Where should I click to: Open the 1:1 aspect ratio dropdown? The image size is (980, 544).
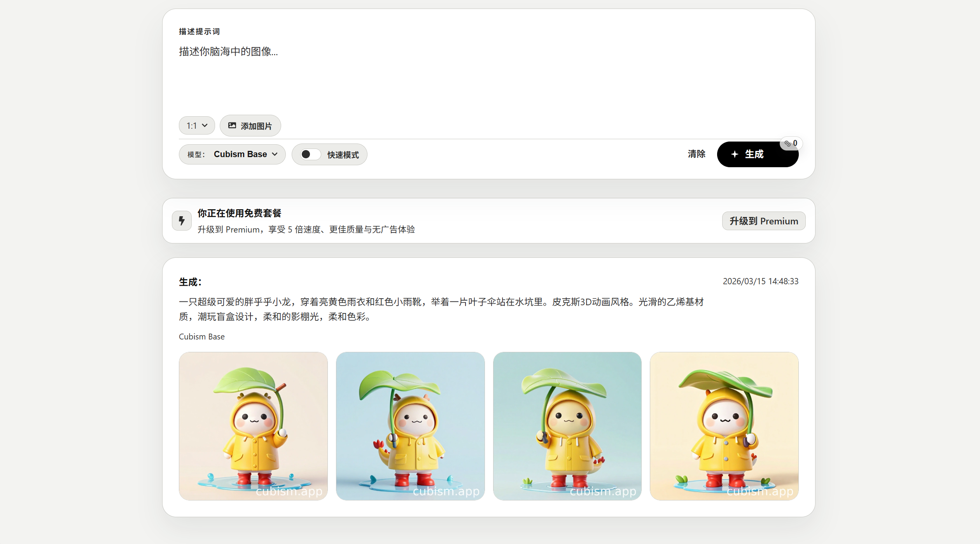point(196,125)
